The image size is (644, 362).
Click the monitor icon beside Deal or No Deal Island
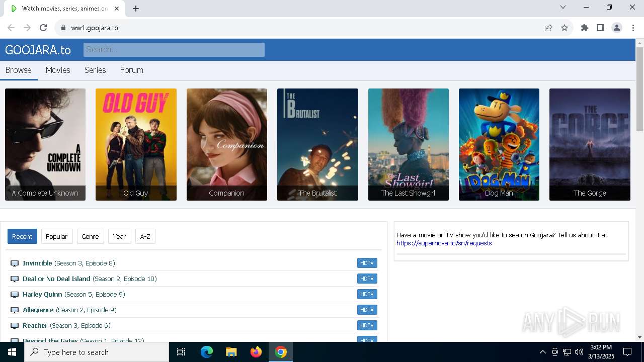tap(15, 279)
